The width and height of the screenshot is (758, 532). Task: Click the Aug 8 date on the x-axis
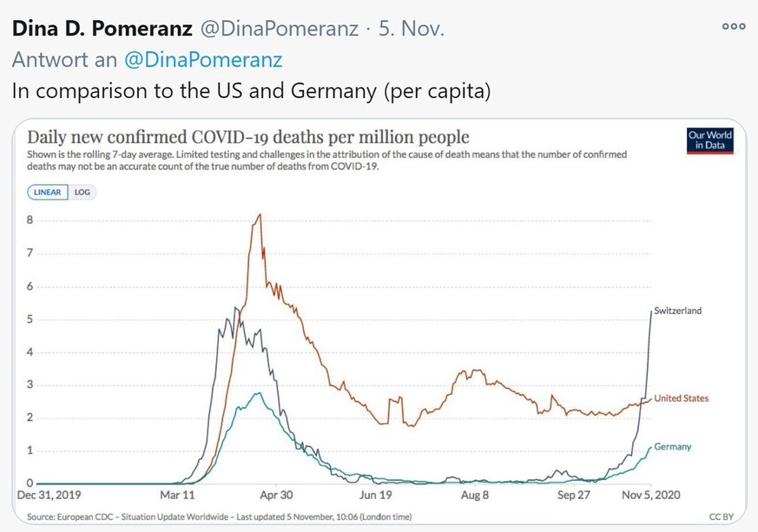[x=474, y=495]
